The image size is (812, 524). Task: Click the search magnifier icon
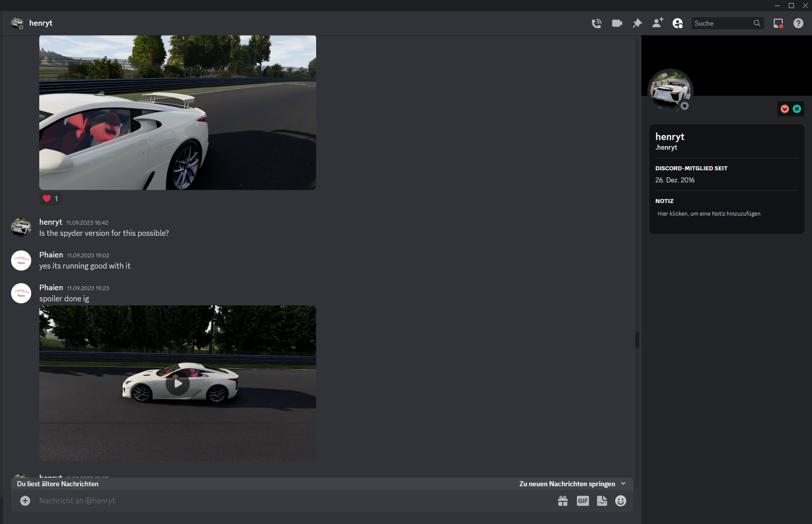coord(757,23)
